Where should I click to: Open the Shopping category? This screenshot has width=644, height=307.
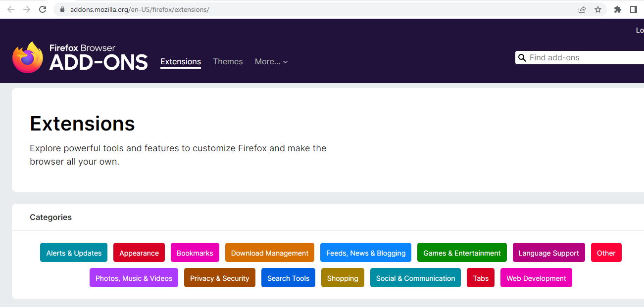coord(343,278)
